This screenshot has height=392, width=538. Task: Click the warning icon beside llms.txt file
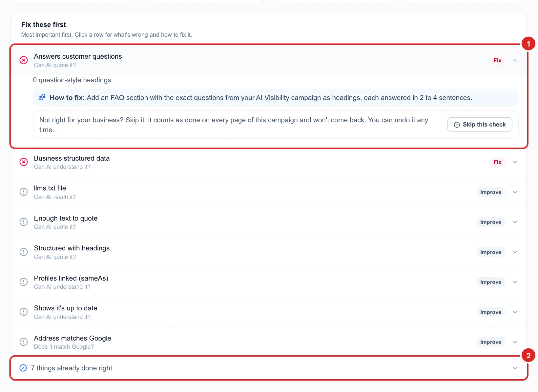click(24, 192)
